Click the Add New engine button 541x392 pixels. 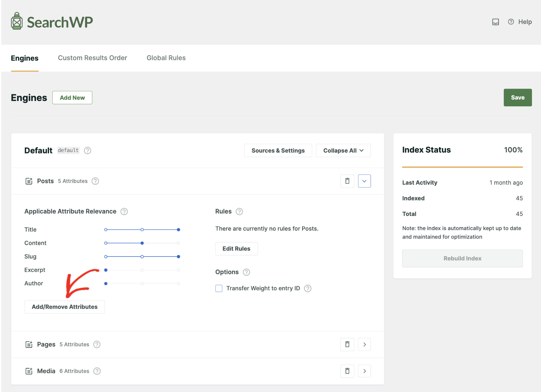72,98
